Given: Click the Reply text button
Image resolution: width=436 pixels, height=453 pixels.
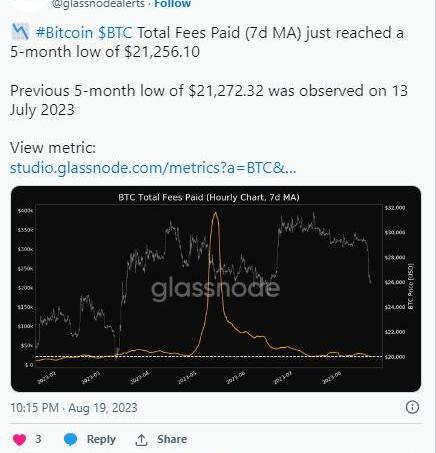Looking at the screenshot, I should 101,439.
